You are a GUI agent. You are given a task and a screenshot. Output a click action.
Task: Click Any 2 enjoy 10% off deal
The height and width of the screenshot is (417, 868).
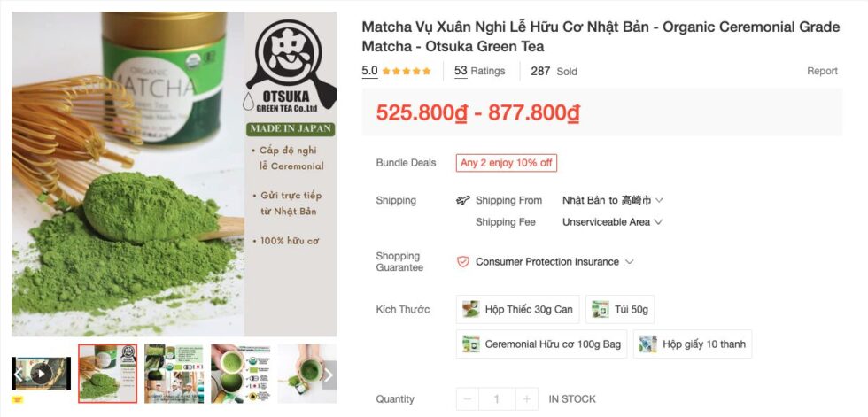pos(507,163)
